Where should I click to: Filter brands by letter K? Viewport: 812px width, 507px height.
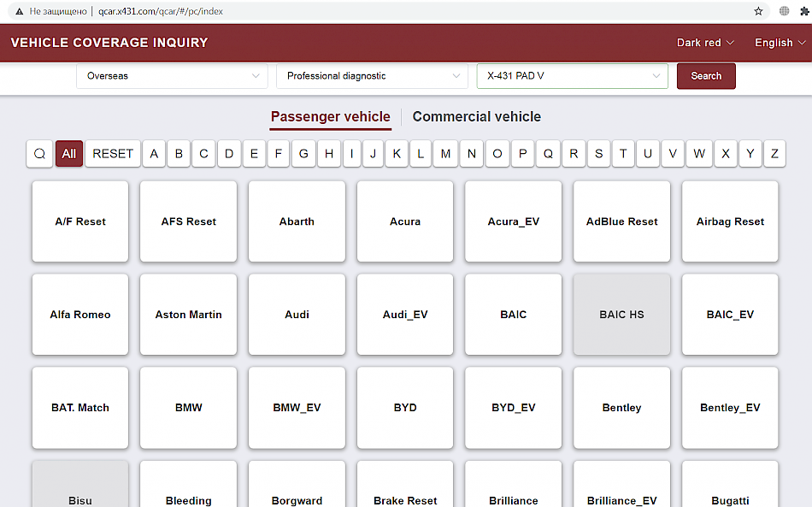397,154
